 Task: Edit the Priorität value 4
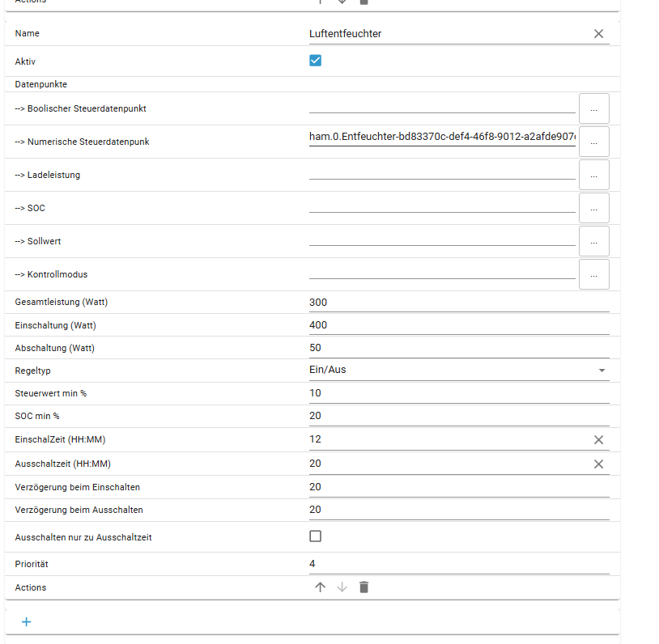(x=459, y=564)
